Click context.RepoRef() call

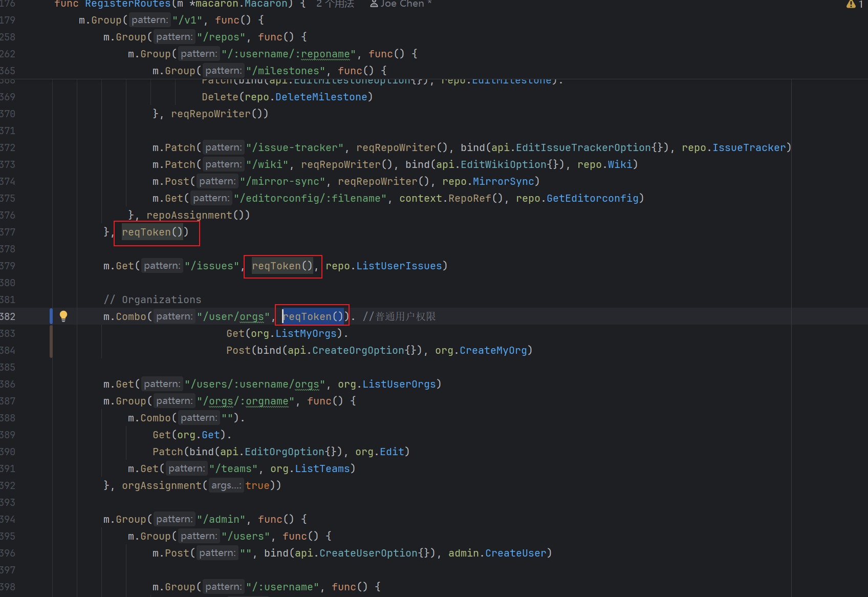click(451, 198)
